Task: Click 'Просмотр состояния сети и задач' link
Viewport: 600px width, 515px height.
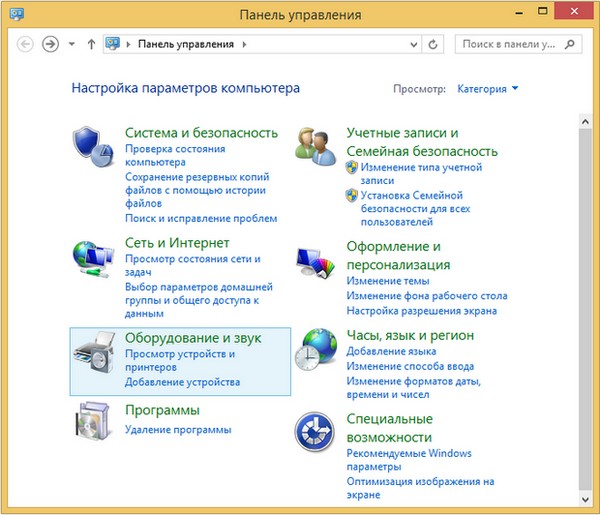Action: pos(193,265)
